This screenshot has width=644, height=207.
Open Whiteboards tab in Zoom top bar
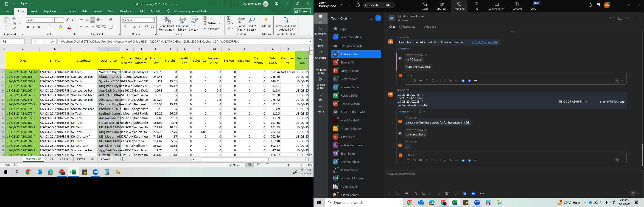496,6
